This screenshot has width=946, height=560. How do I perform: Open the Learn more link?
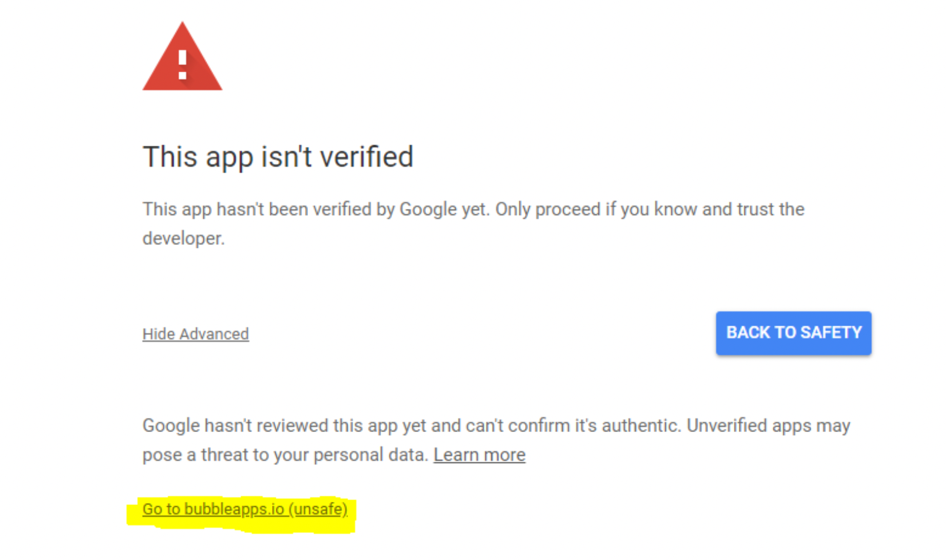coord(479,455)
